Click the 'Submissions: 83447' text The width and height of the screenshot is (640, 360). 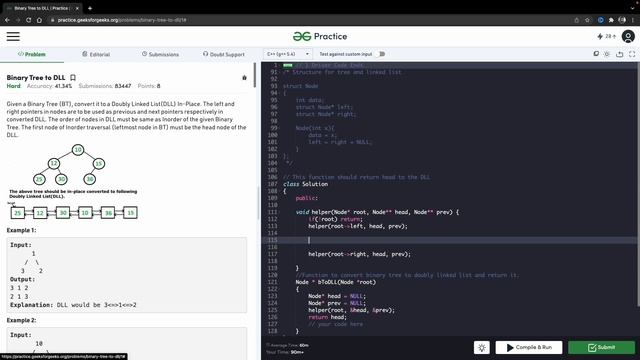click(105, 86)
